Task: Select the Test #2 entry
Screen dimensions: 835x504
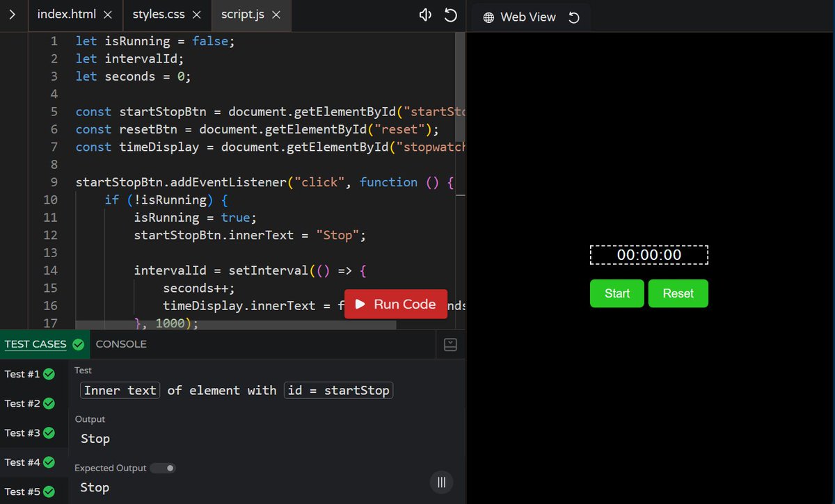Action: tap(23, 403)
